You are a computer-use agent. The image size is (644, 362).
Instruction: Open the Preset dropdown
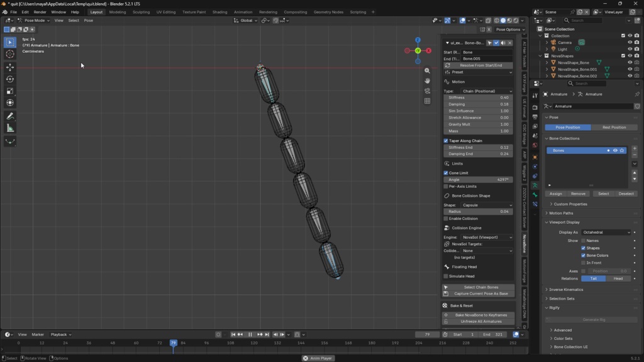pyautogui.click(x=479, y=72)
